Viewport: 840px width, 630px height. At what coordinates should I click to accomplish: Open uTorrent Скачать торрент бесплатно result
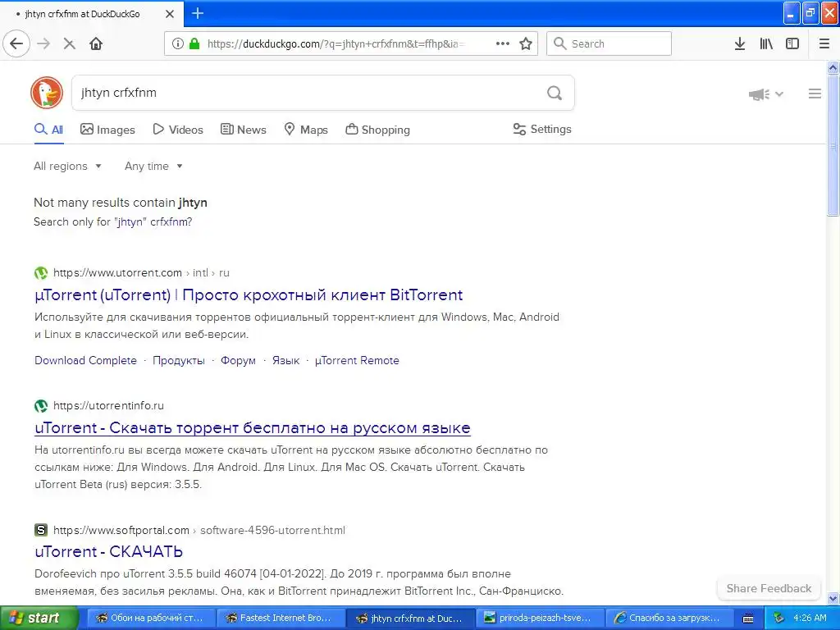[253, 428]
